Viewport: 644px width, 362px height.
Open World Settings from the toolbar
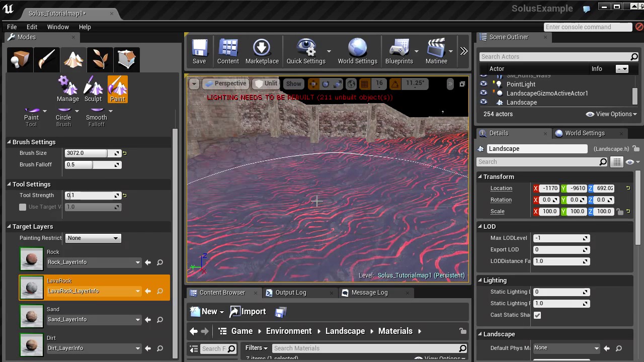(x=358, y=52)
